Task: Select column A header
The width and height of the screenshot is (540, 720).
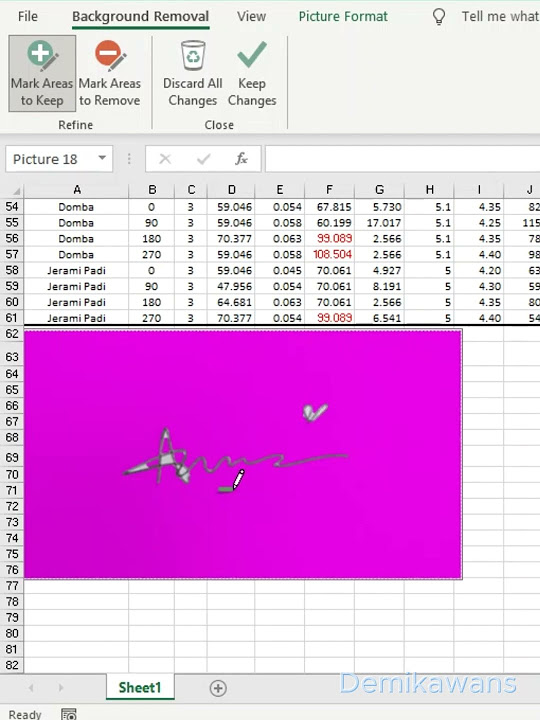Action: tap(77, 190)
